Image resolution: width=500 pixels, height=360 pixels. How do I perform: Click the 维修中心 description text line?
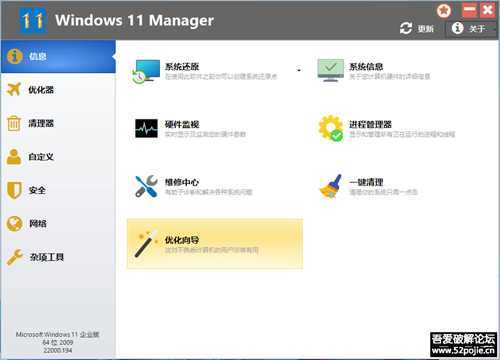click(x=208, y=192)
